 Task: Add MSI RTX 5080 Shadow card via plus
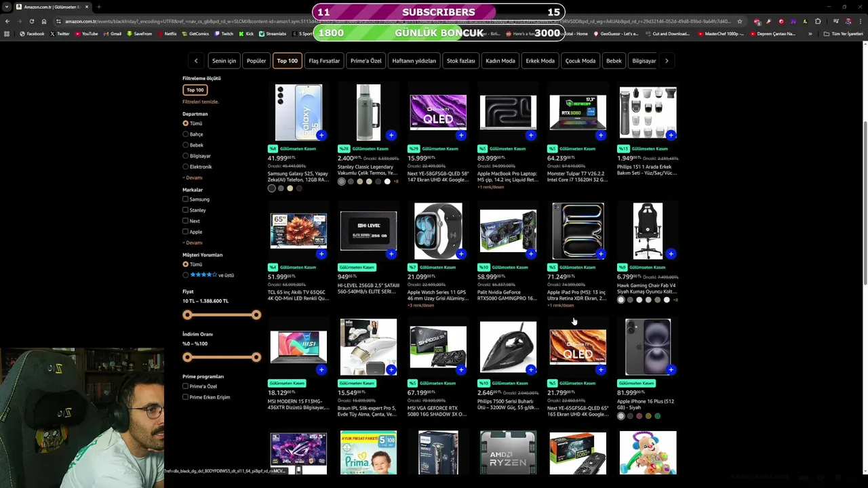(x=461, y=369)
